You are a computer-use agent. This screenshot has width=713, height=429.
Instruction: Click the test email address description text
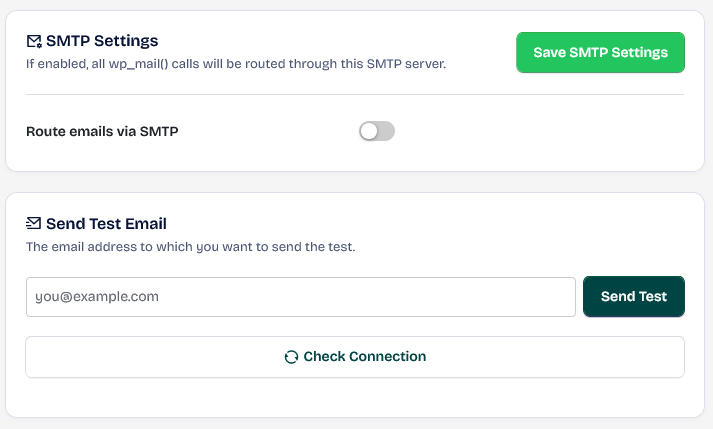[190, 246]
